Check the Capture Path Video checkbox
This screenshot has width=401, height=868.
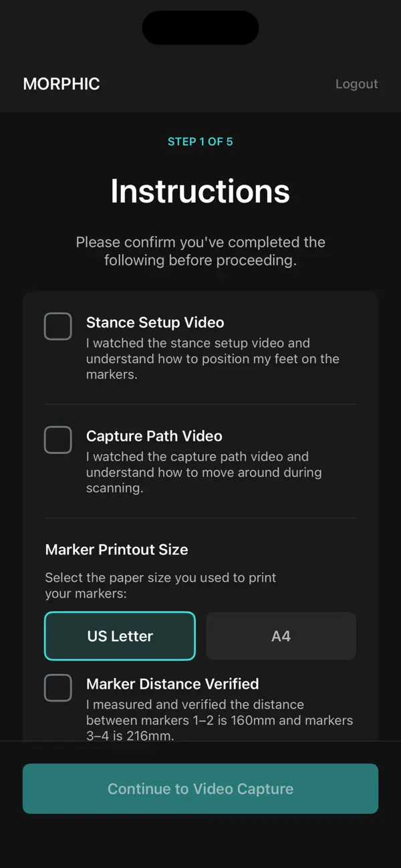57,439
